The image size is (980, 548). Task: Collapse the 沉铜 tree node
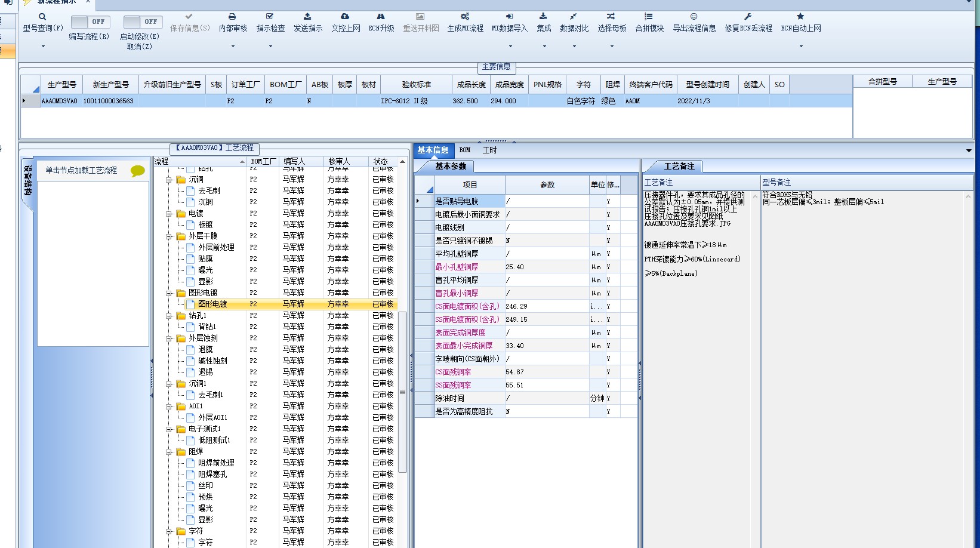(170, 180)
